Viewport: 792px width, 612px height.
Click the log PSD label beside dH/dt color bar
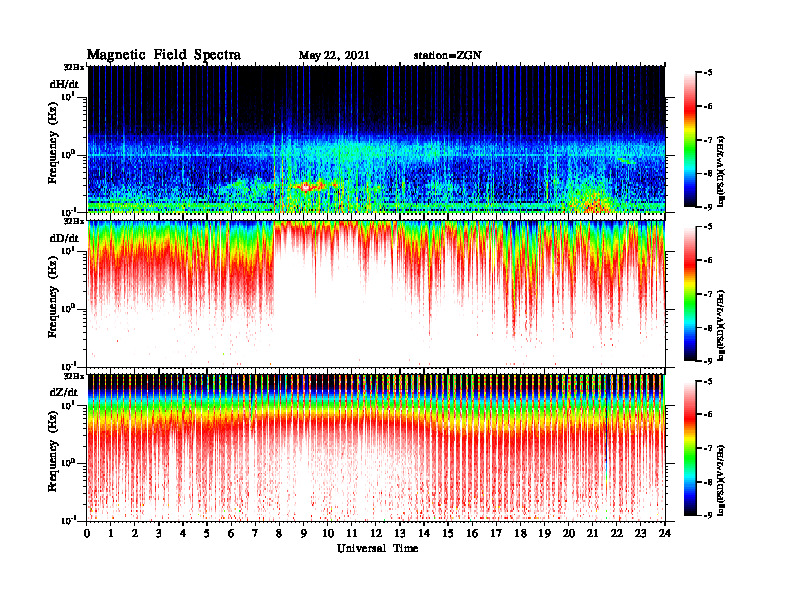[722, 171]
